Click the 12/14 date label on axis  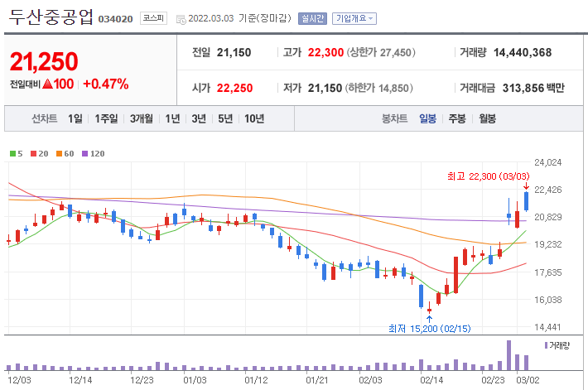(80, 380)
